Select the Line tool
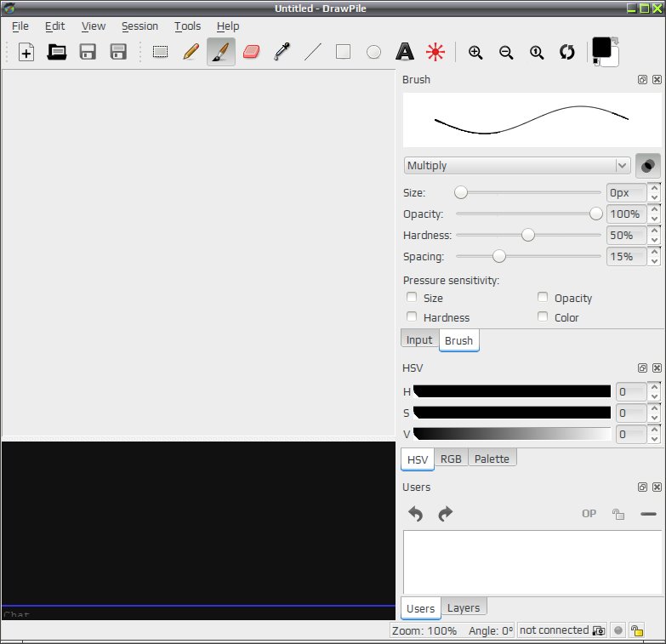 313,52
